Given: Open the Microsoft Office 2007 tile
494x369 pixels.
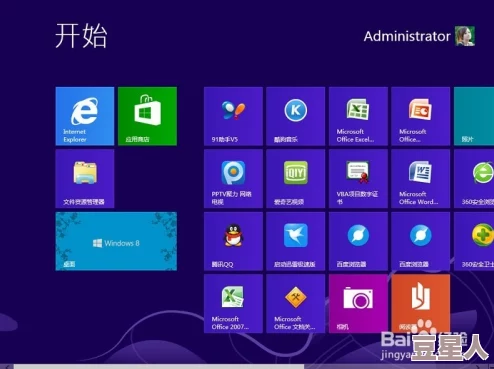Looking at the screenshot, I should [233, 304].
